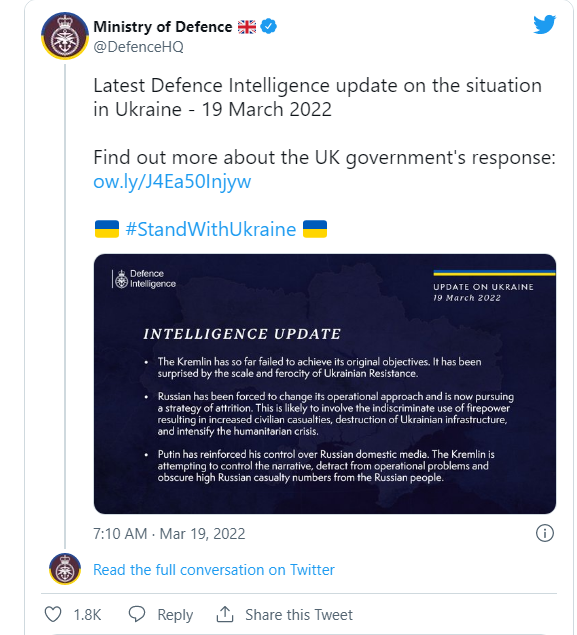Viewport: 577px width, 635px height.
Task: Click the tweet information circle icon
Action: (545, 533)
